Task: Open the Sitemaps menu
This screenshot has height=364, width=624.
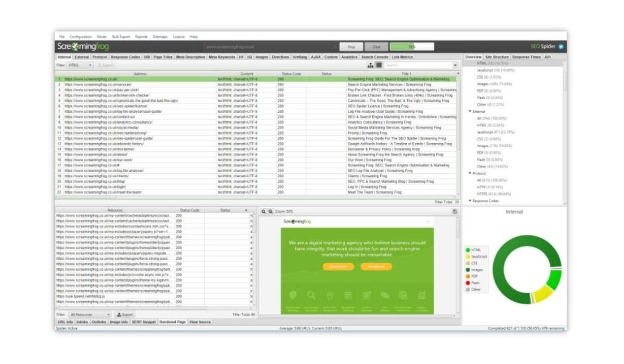Action: [160, 37]
